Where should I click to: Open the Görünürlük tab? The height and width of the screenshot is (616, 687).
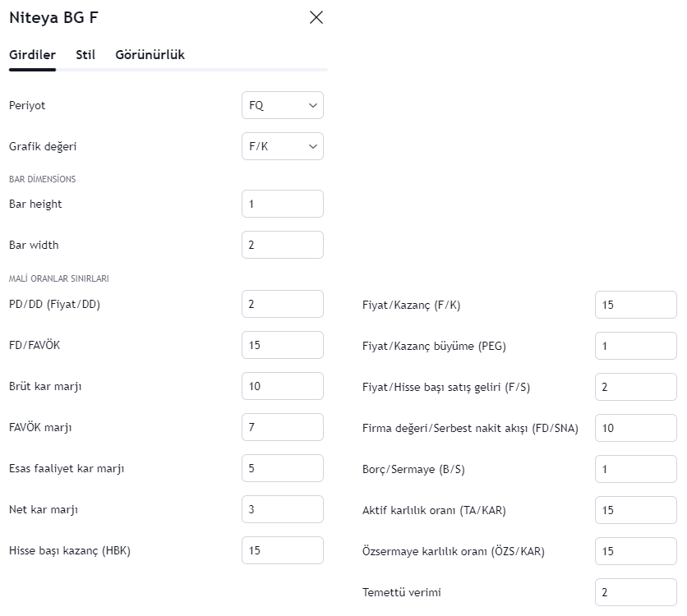150,55
